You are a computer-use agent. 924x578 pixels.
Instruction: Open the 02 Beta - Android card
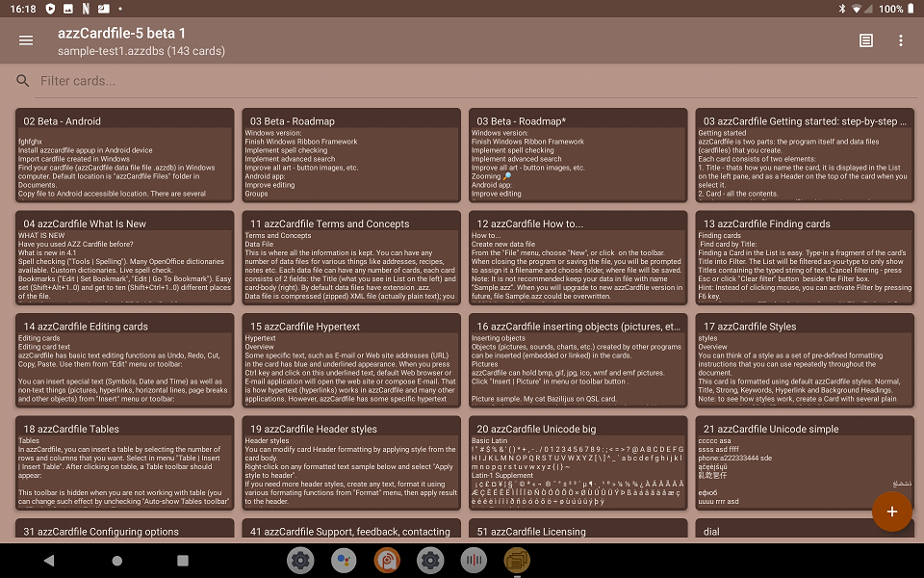click(x=124, y=155)
